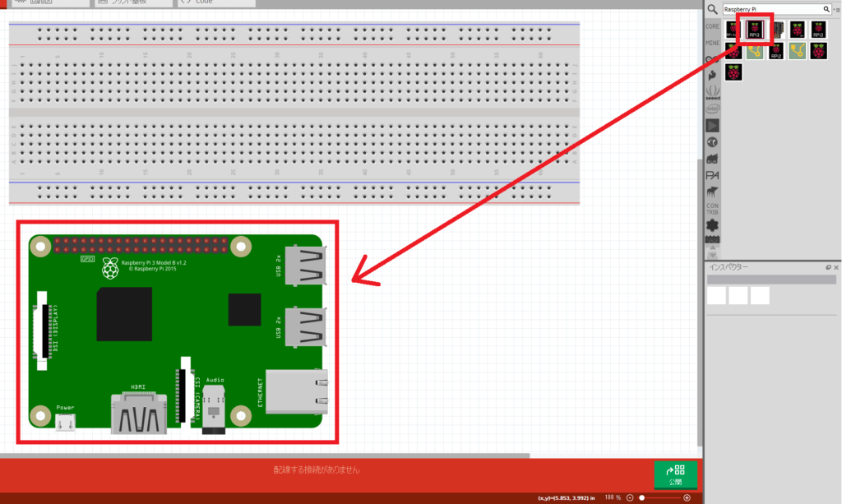Select the lone raspberry part in third row
Viewport: 842px width, 504px height.
733,72
